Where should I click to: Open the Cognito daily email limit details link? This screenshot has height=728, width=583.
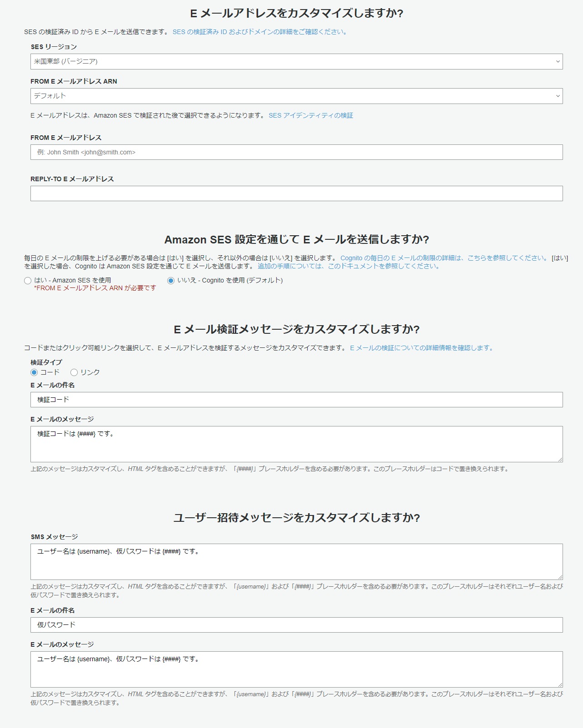click(444, 258)
